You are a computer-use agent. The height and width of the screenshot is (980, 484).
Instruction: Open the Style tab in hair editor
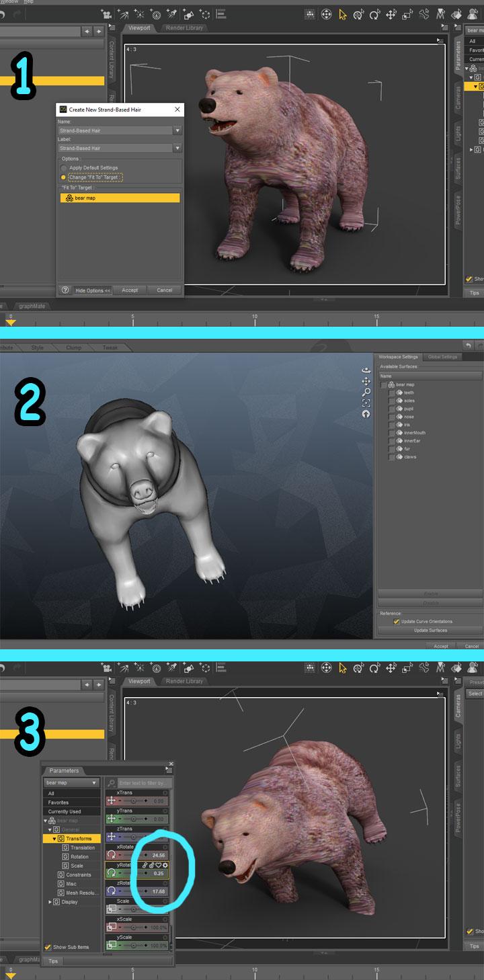tap(38, 348)
